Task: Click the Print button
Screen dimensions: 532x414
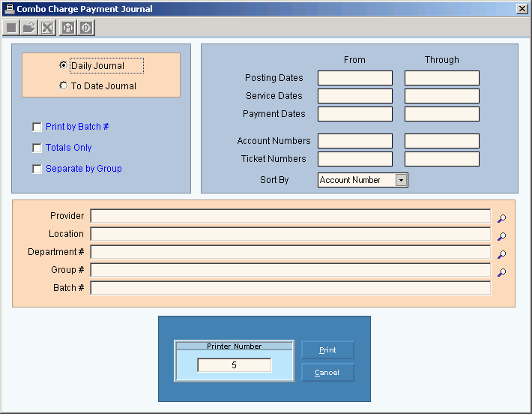Action: click(327, 349)
